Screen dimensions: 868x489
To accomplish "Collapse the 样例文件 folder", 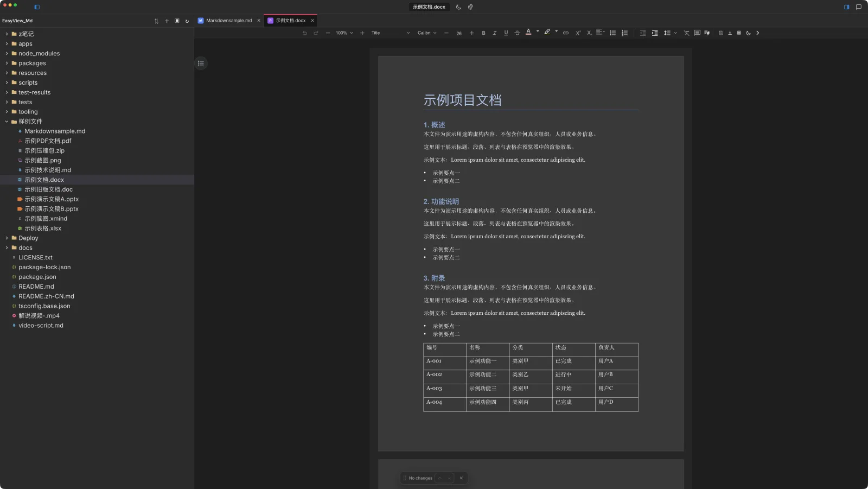I will point(97,122).
